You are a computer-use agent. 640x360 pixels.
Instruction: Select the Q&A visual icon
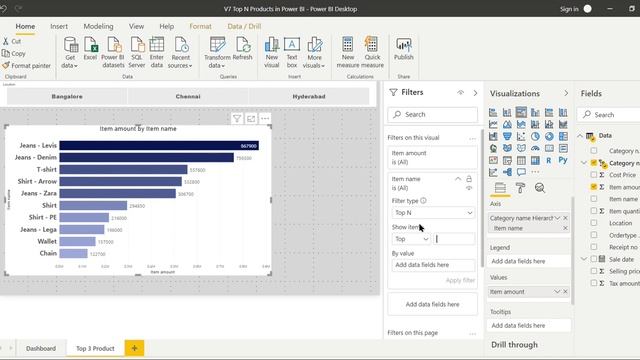point(521,172)
